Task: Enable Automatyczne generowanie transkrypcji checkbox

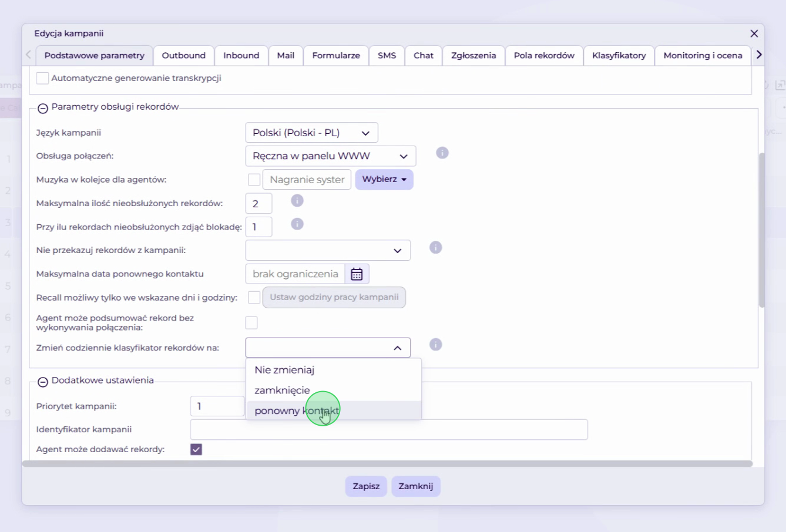Action: point(42,78)
